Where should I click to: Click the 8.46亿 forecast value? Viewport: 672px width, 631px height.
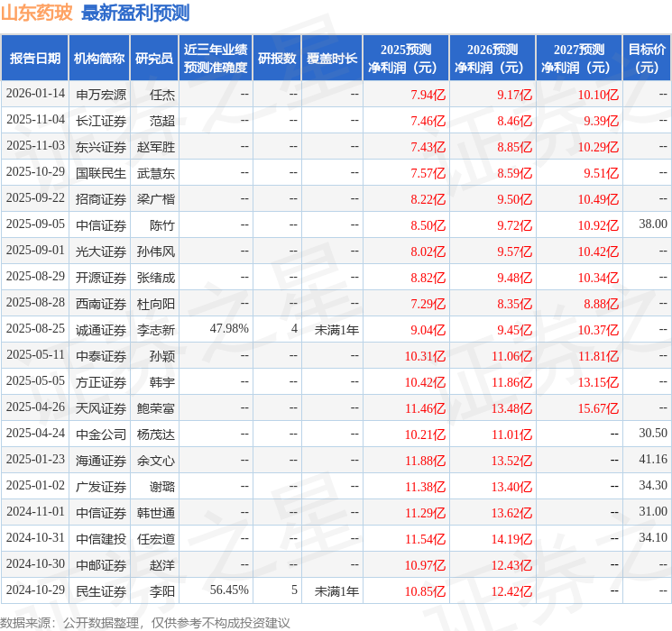pos(515,121)
